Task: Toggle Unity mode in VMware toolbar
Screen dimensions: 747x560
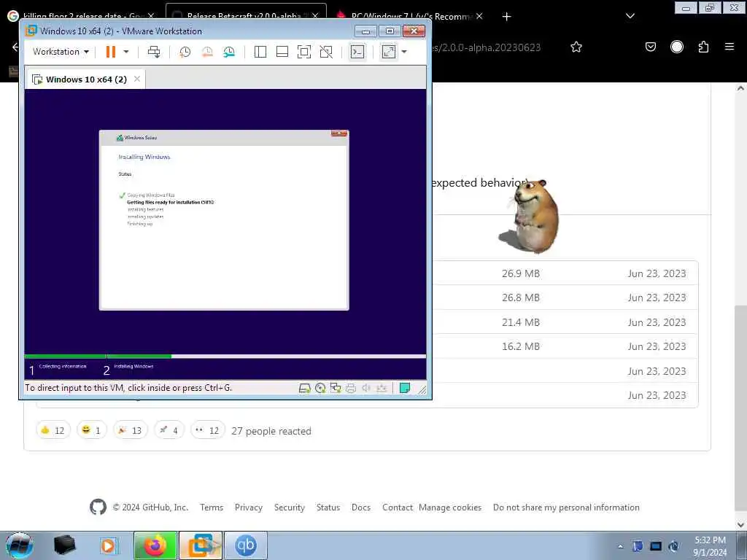Action: 326,52
